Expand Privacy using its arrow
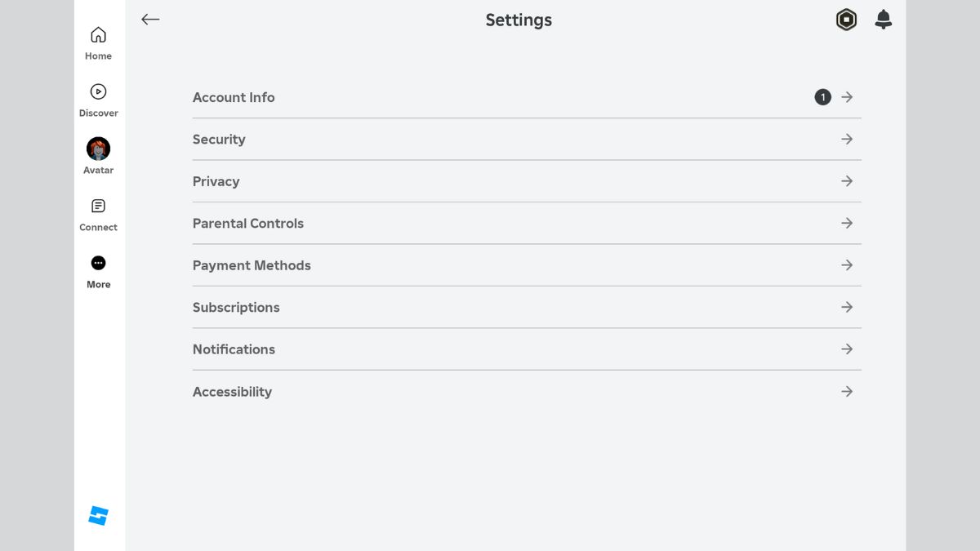This screenshot has width=980, height=551. 847,181
